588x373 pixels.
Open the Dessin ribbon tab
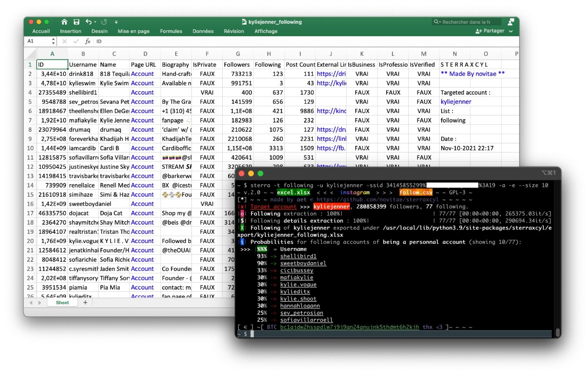coord(99,31)
